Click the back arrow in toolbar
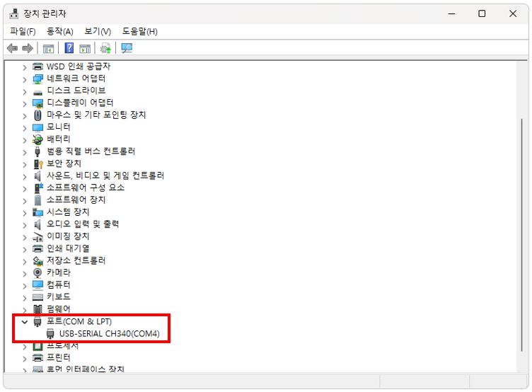 coord(12,48)
